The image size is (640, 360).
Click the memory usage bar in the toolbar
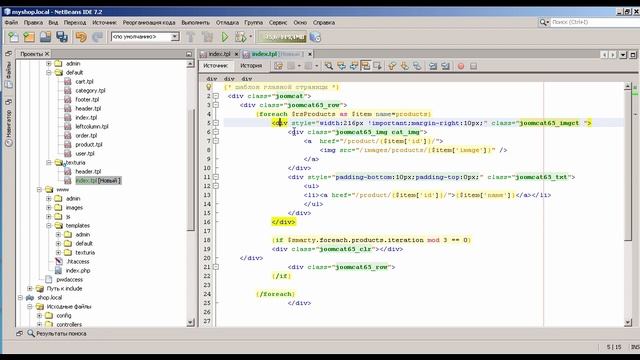tap(282, 37)
